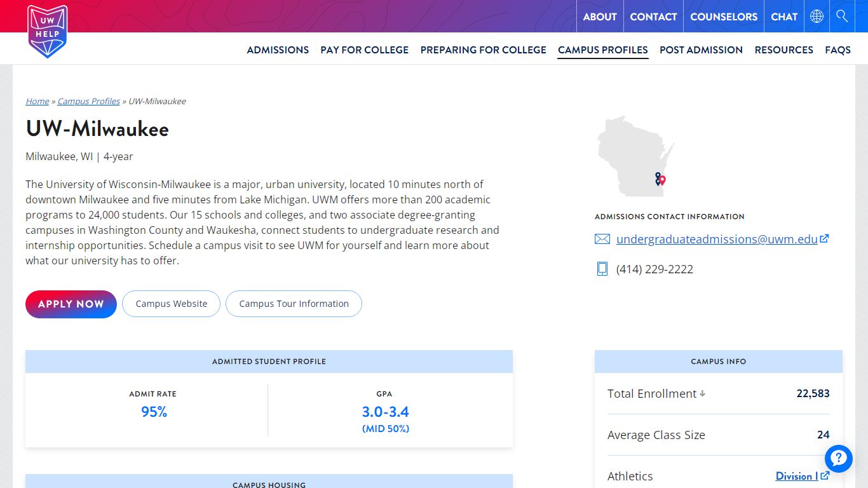Click the Average Class Size label
Screen dimensions: 868x488
pyautogui.click(x=656, y=435)
